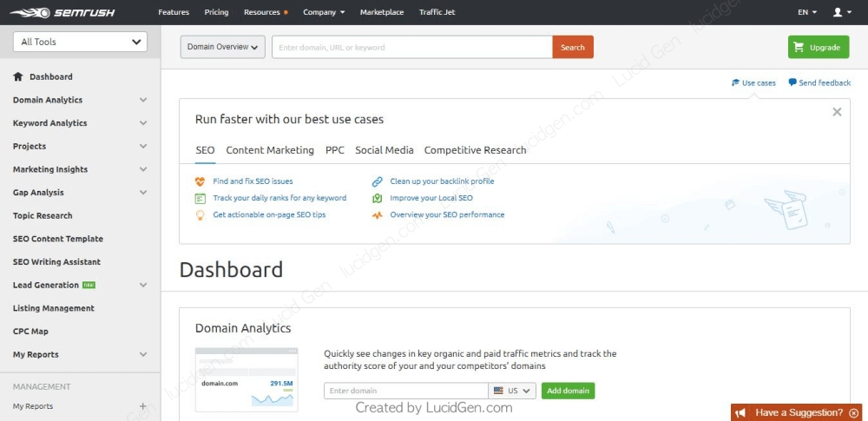Image resolution: width=868 pixels, height=421 pixels.
Task: Open Listing Management in the sidebar
Action: click(x=54, y=308)
